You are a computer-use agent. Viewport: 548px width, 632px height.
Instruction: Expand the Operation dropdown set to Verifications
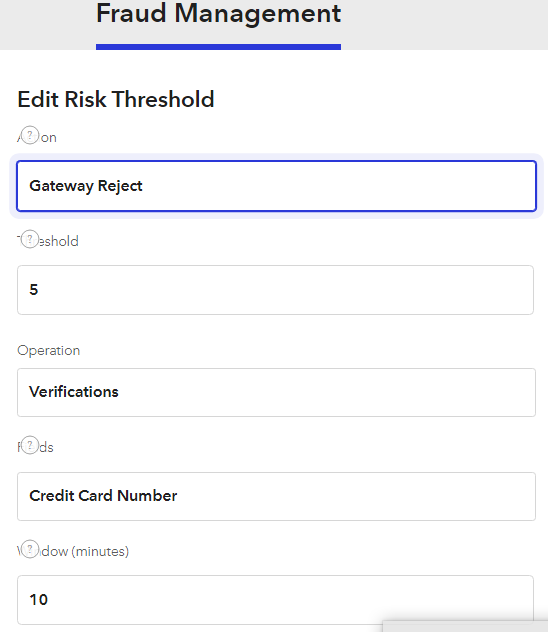click(x=276, y=392)
